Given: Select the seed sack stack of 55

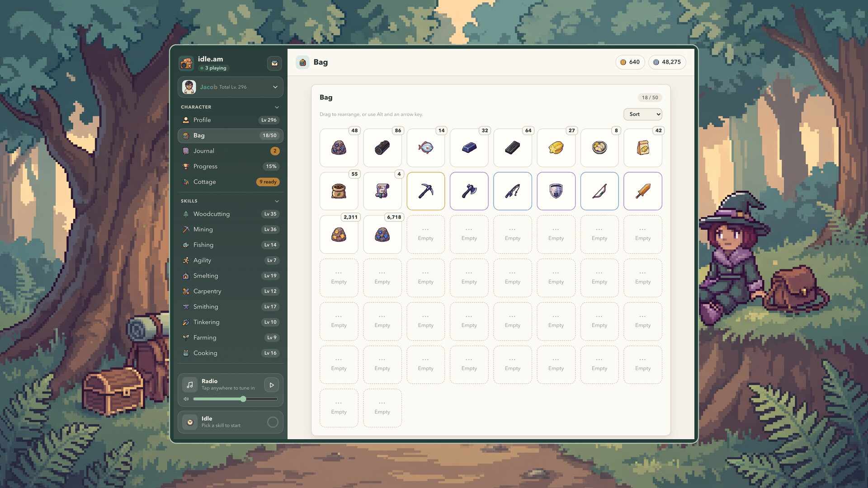Looking at the screenshot, I should (x=339, y=191).
